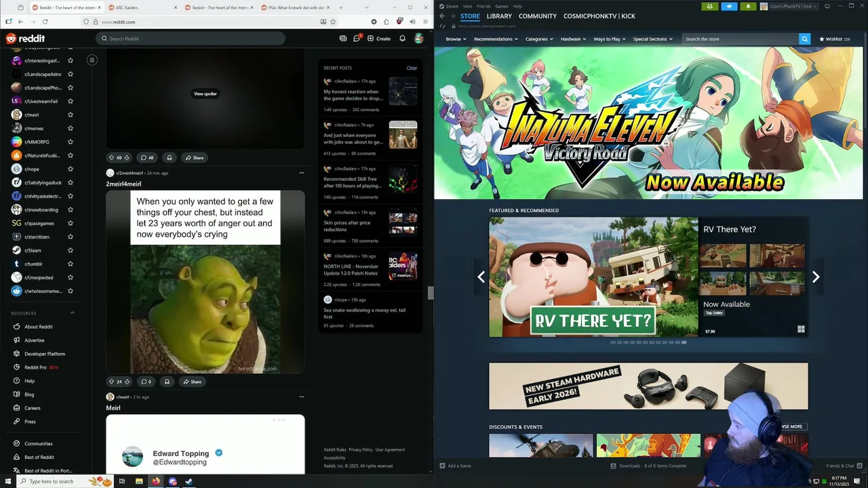Click Create post button on Reddit
Viewport: 868px width, 488px height.
click(379, 39)
